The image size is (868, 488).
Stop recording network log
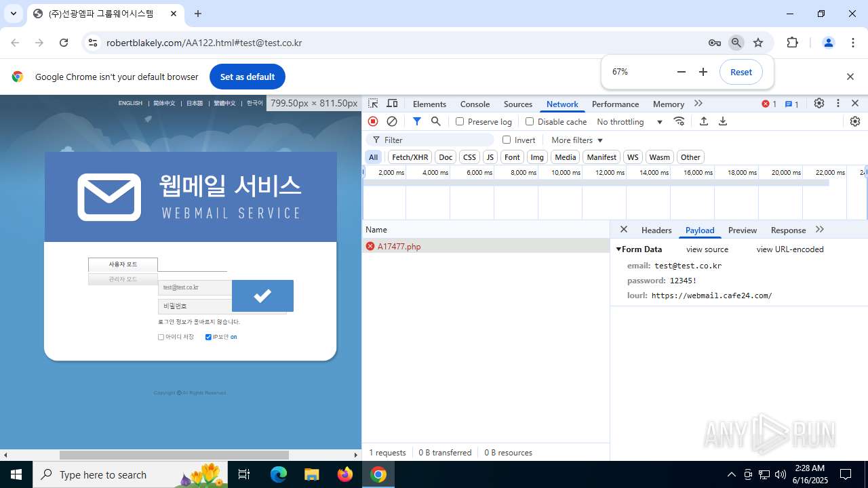(373, 121)
